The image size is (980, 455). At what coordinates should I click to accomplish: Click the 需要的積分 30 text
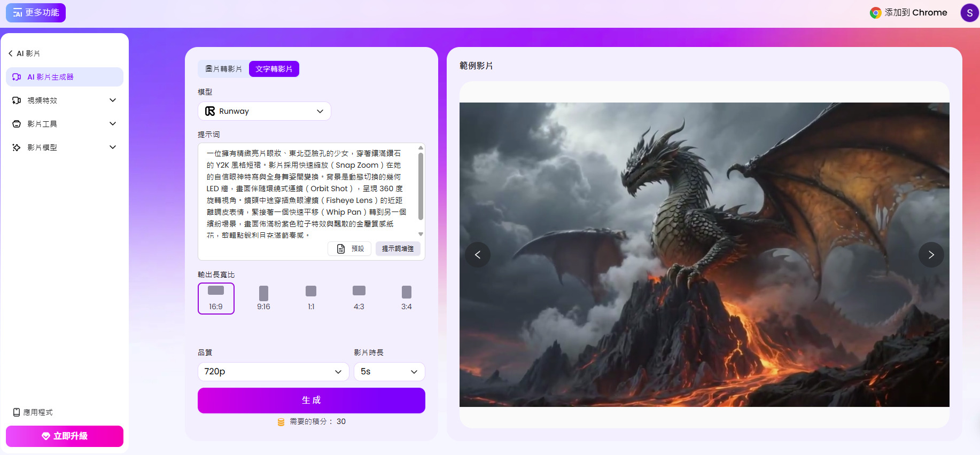pyautogui.click(x=317, y=422)
